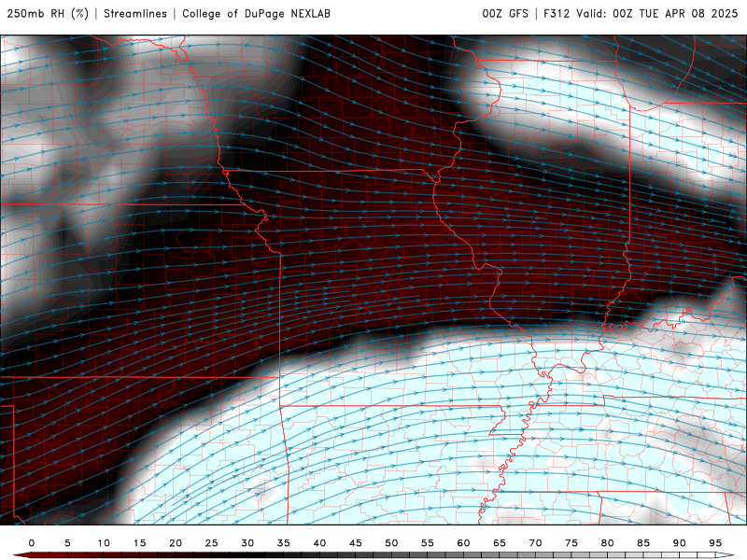Screen dimensions: 747x560
Task: Click the "0" value on the color scale
Action: pyautogui.click(x=32, y=543)
